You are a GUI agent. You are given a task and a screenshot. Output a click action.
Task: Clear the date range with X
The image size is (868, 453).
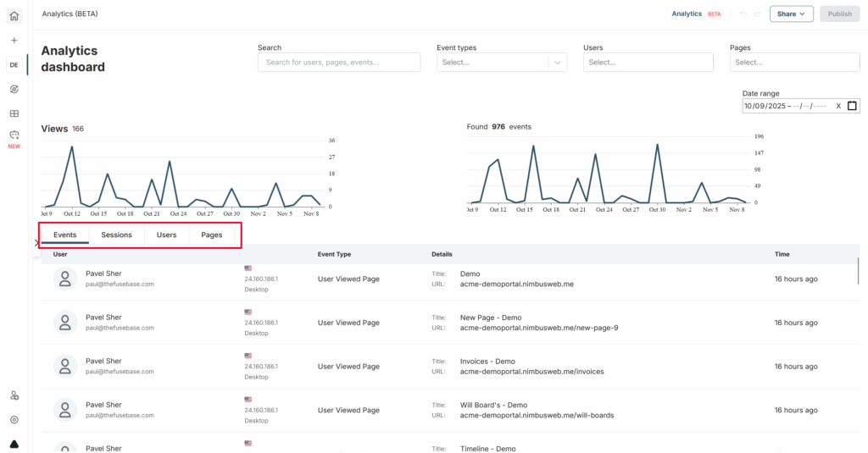point(837,106)
